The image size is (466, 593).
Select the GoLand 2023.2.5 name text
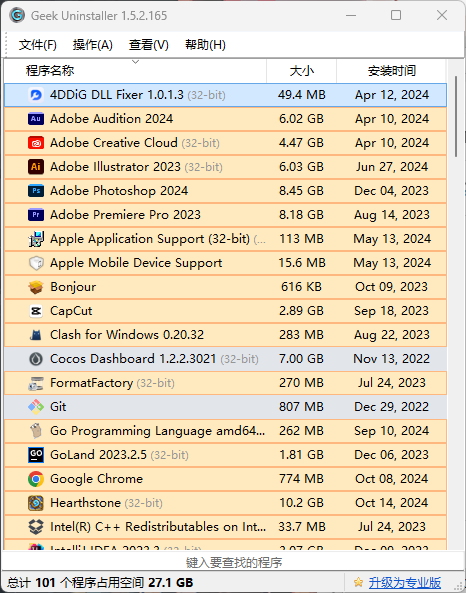98,455
